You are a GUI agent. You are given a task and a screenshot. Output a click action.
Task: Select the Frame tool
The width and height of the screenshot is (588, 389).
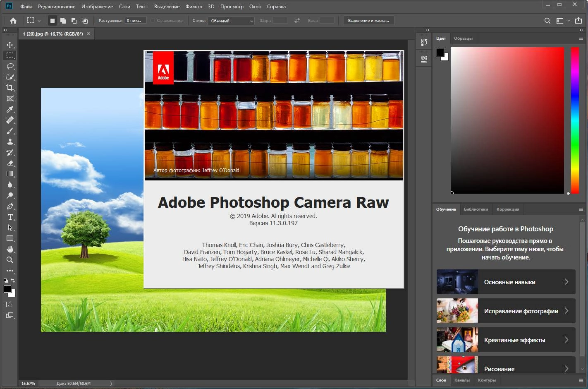point(10,98)
